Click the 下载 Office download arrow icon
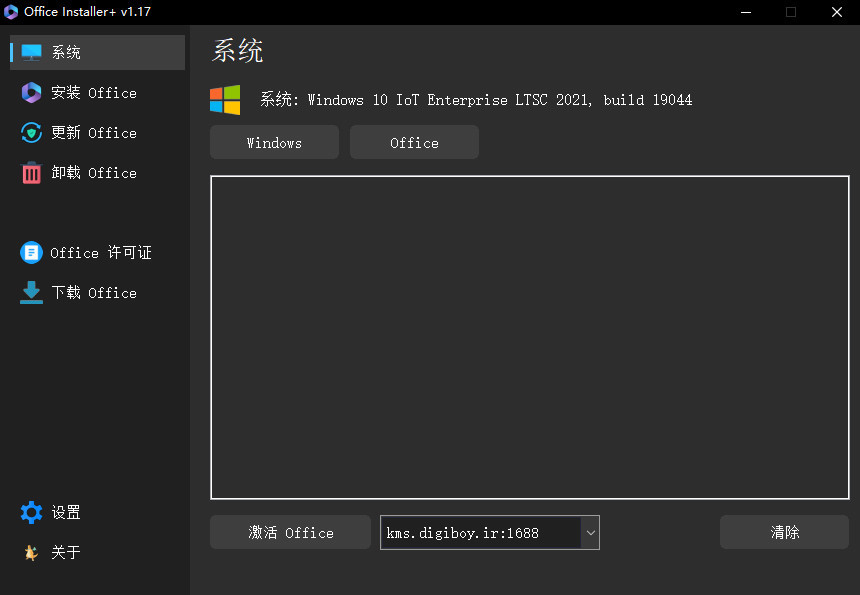The height and width of the screenshot is (595, 860). tap(31, 292)
